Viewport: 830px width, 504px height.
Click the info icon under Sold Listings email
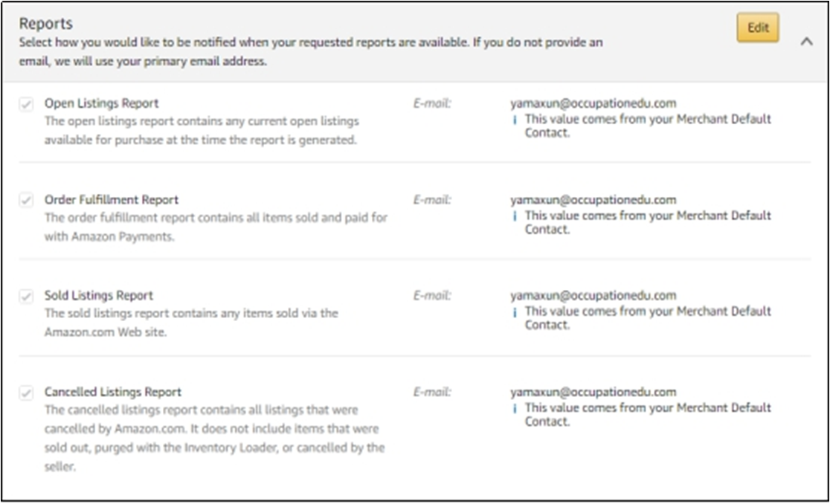tap(514, 311)
